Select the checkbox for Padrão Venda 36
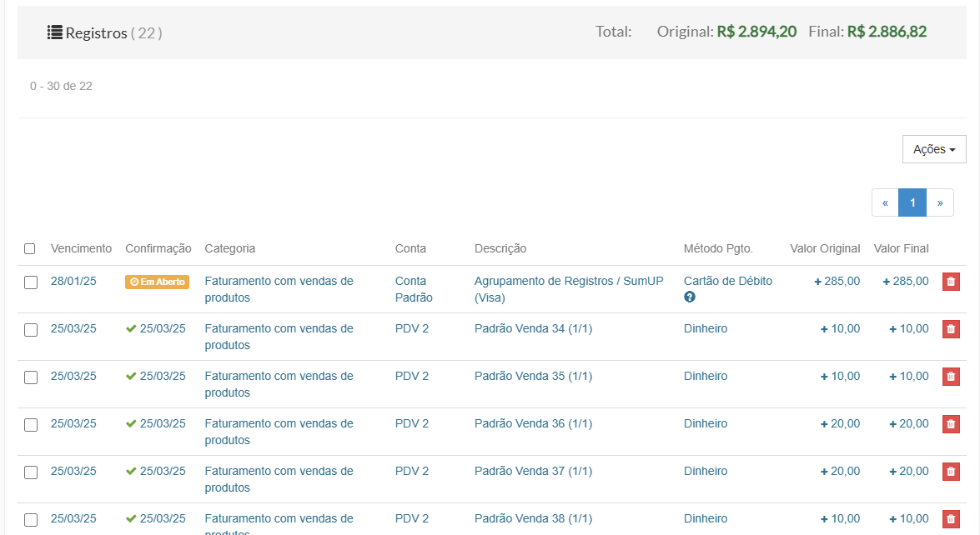 [31, 425]
